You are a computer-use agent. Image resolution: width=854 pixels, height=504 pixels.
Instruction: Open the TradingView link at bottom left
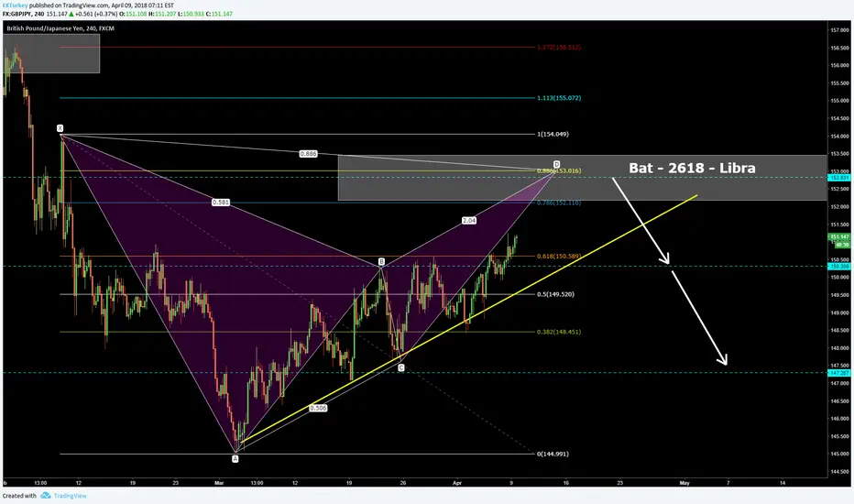point(70,496)
